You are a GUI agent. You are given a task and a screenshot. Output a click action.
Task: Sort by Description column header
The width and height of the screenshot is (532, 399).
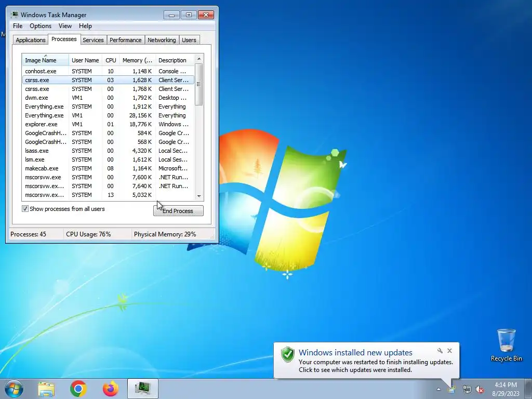coord(175,60)
